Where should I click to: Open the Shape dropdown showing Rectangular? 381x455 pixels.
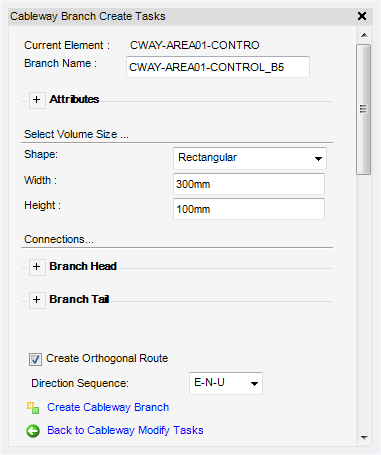tap(250, 158)
